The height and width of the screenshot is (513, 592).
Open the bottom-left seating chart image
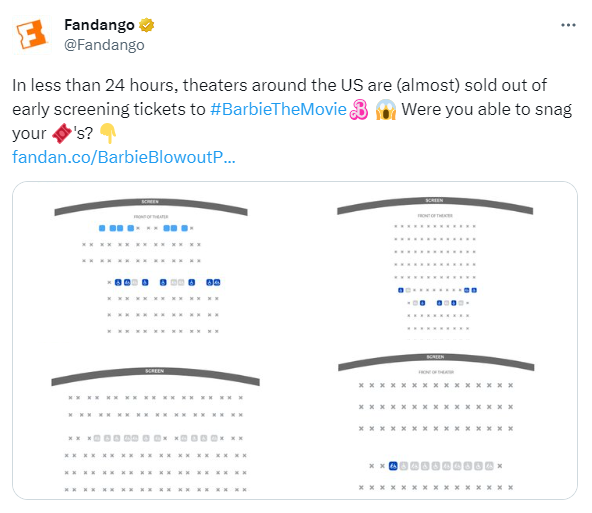[x=156, y=429]
